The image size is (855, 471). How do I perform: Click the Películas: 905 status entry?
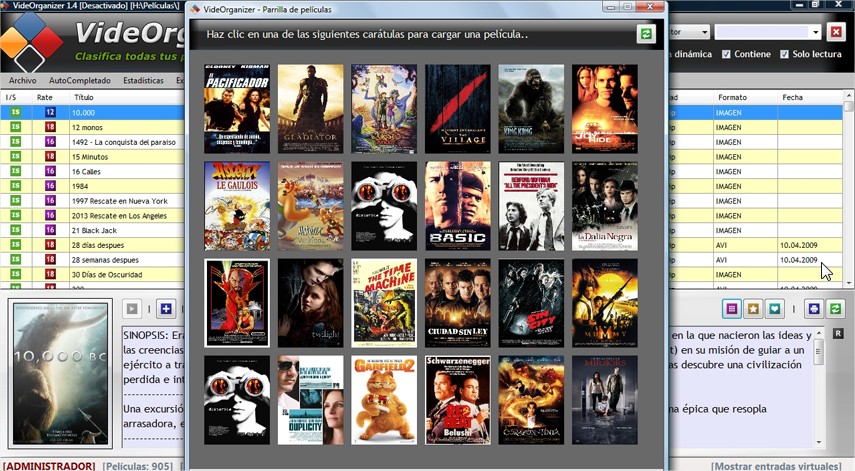tap(139, 466)
